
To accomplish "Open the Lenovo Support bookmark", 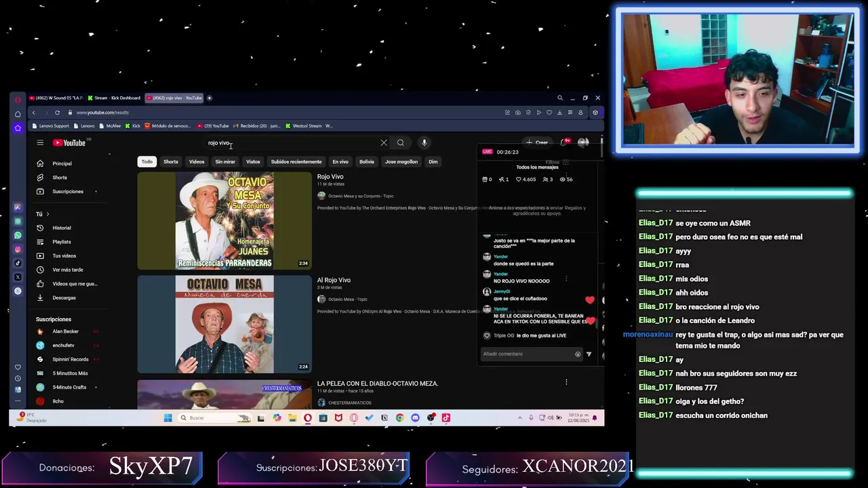I will click(x=51, y=126).
